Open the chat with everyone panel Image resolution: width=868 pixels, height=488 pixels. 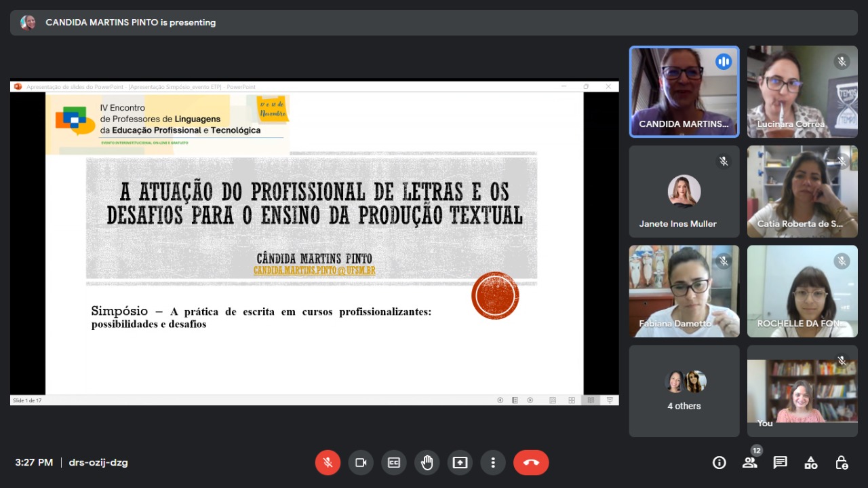[780, 463]
